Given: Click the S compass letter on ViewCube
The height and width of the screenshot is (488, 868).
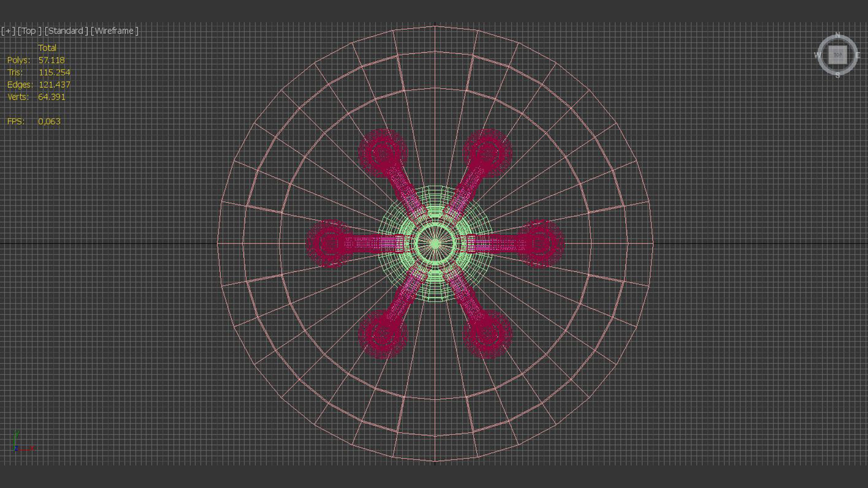Looking at the screenshot, I should (x=837, y=75).
